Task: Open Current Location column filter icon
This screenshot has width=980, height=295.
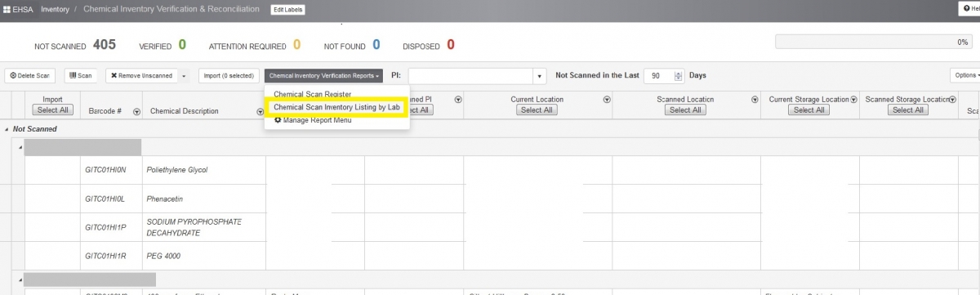Action: tap(607, 100)
